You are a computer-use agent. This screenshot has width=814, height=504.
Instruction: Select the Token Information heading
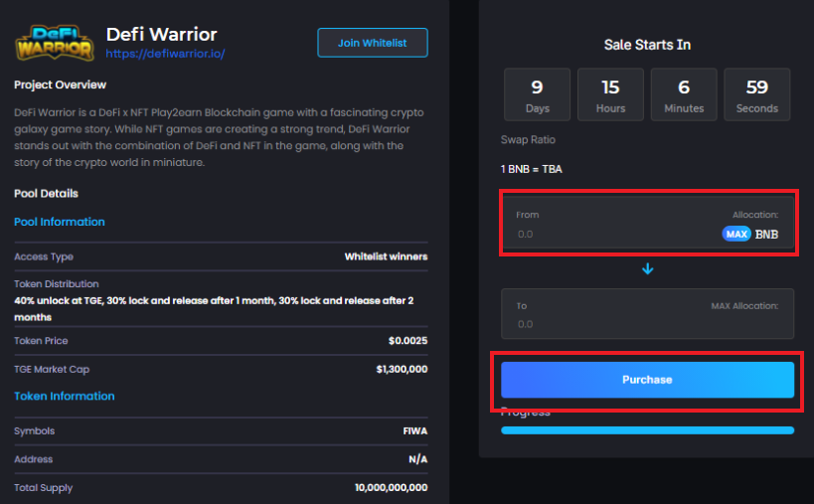(65, 396)
